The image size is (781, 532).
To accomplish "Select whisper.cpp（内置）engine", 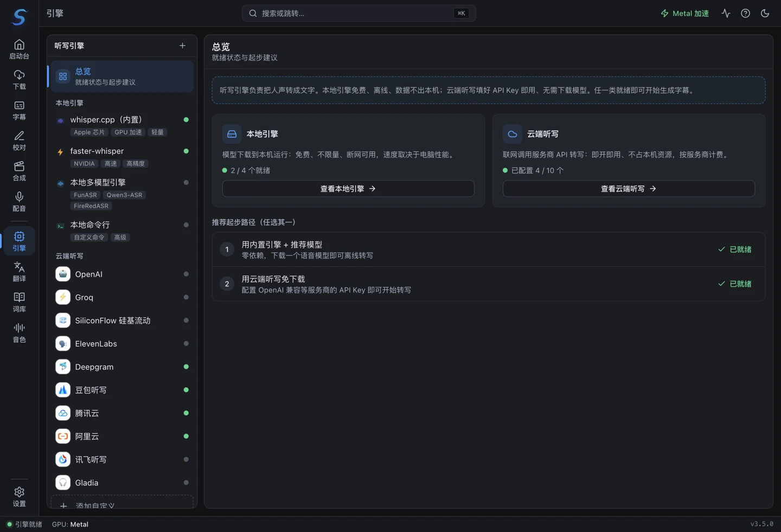I will 123,125.
